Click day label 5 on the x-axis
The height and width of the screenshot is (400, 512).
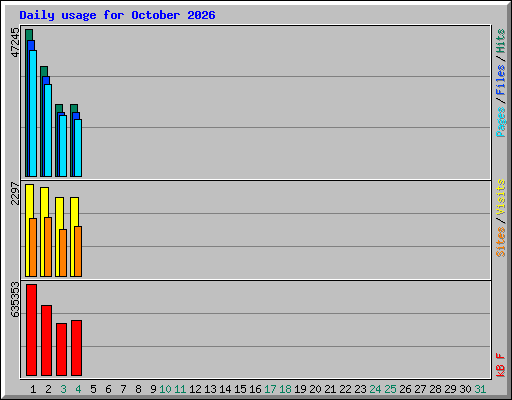(x=93, y=389)
